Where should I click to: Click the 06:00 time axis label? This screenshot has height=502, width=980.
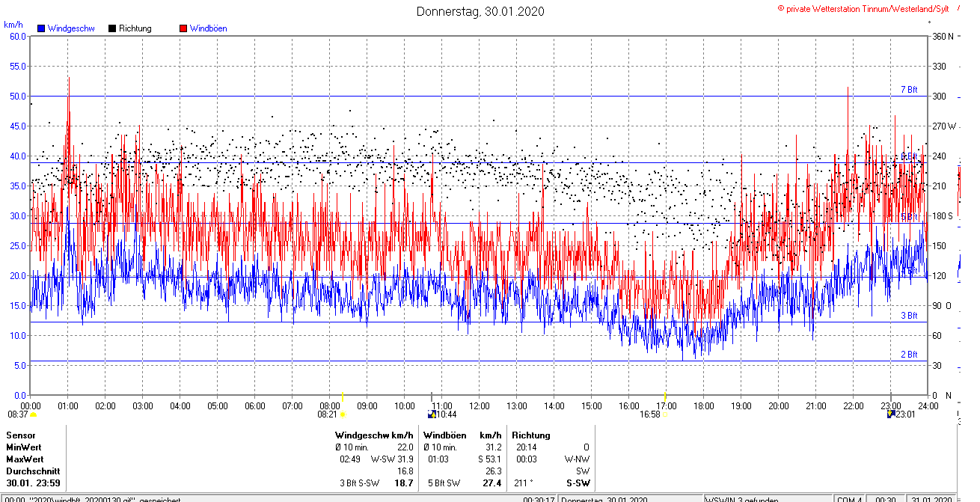255,405
